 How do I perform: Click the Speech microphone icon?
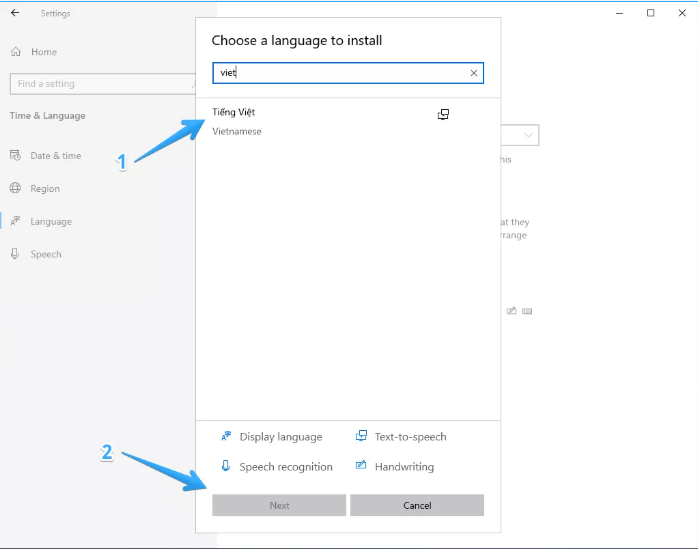15,254
